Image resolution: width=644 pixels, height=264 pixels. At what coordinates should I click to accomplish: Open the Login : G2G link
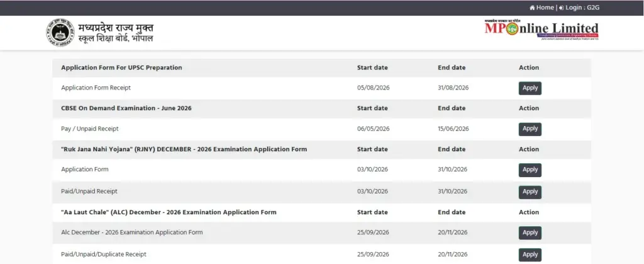pos(579,8)
